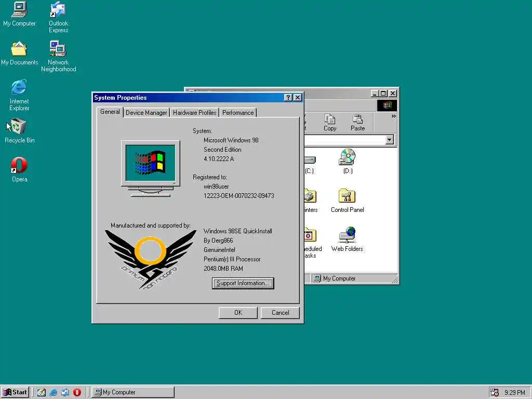Click the 9:29 PM system clock
The height and width of the screenshot is (399, 532).
(x=514, y=393)
